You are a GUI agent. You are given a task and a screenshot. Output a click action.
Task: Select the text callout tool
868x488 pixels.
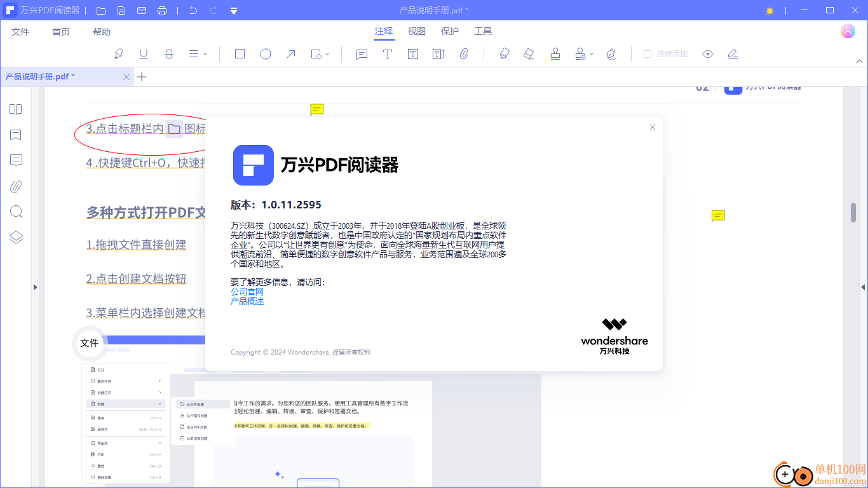pos(438,54)
